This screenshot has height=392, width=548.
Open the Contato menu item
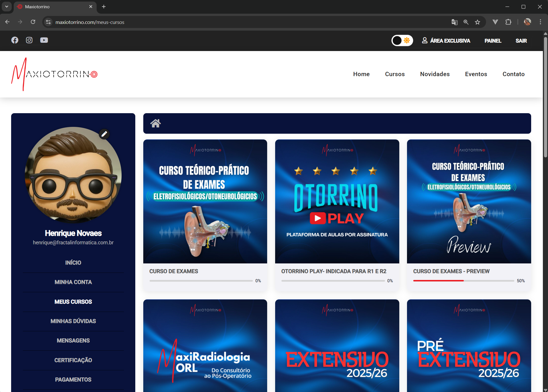click(x=513, y=74)
